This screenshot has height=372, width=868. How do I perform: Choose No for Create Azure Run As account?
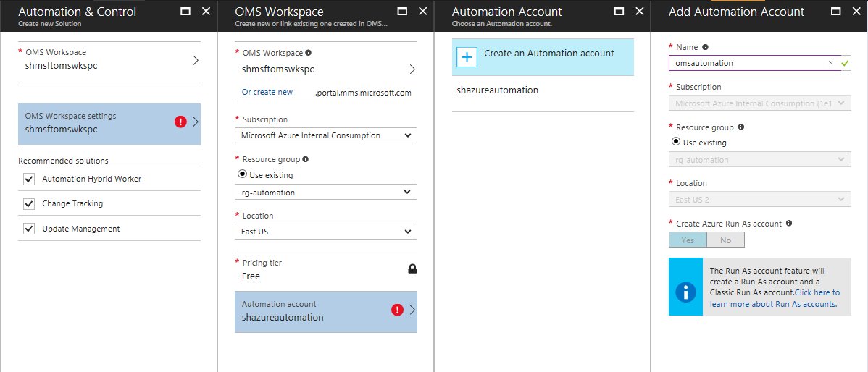(x=726, y=240)
